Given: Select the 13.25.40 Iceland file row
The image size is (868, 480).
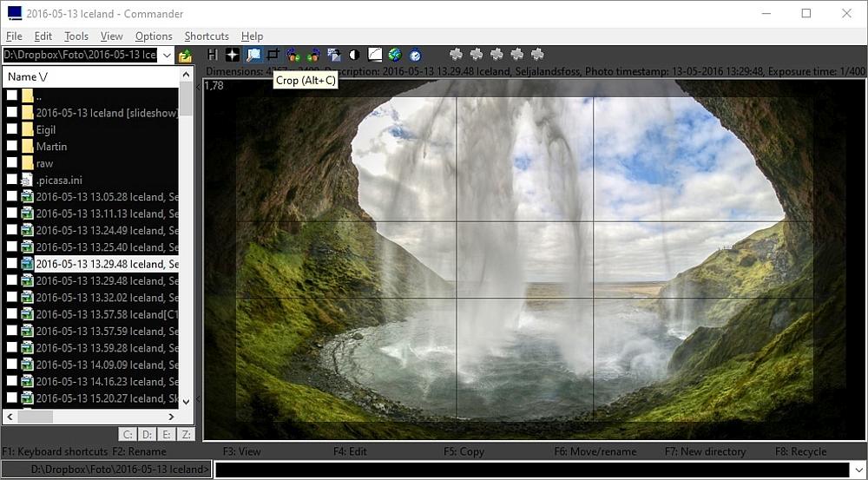Looking at the screenshot, I should (91, 247).
